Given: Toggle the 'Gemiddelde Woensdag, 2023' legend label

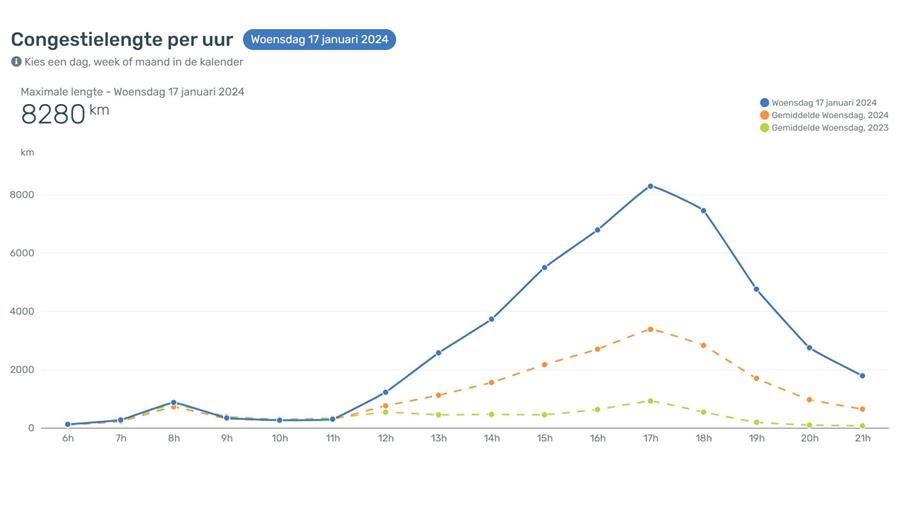Looking at the screenshot, I should [829, 128].
